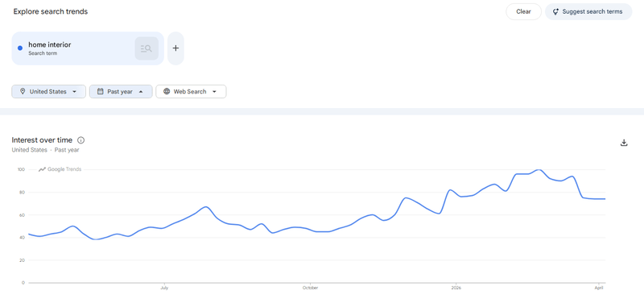Click the 100 y-axis value
This screenshot has width=644, height=299.
[21, 169]
